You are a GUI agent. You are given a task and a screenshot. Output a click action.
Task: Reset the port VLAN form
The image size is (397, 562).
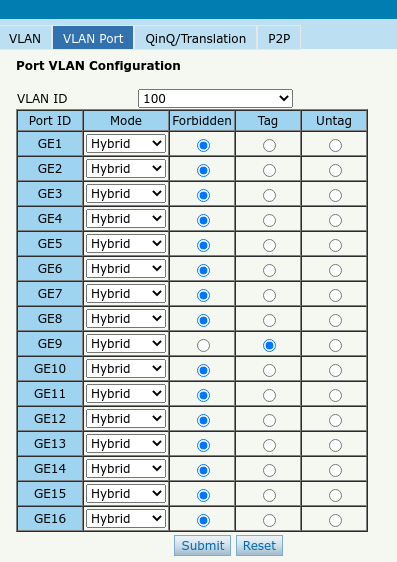click(x=259, y=546)
